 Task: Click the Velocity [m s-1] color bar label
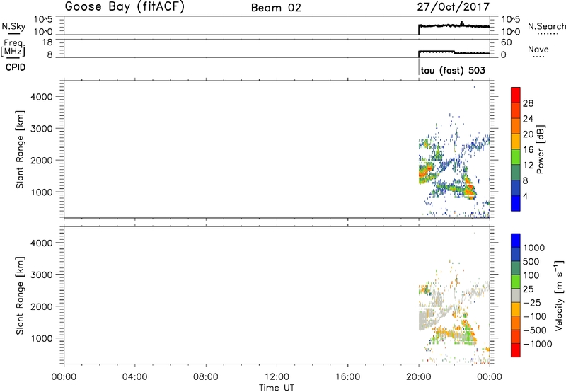pos(559,295)
